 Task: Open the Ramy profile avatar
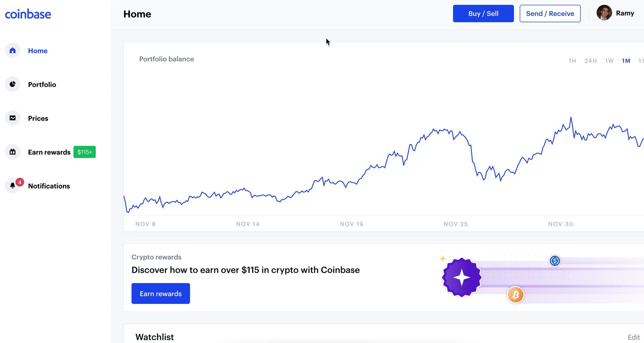pyautogui.click(x=604, y=13)
